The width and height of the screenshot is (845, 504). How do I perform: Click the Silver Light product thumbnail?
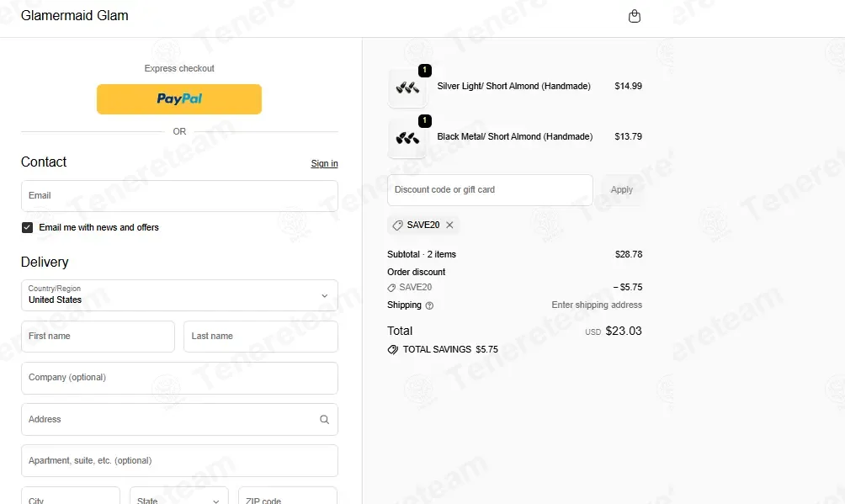pyautogui.click(x=407, y=88)
